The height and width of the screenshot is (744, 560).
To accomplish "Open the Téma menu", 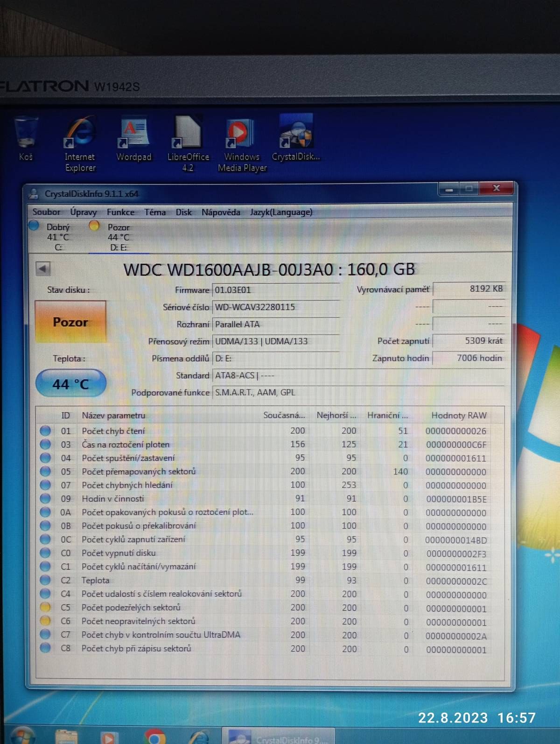I will point(155,212).
